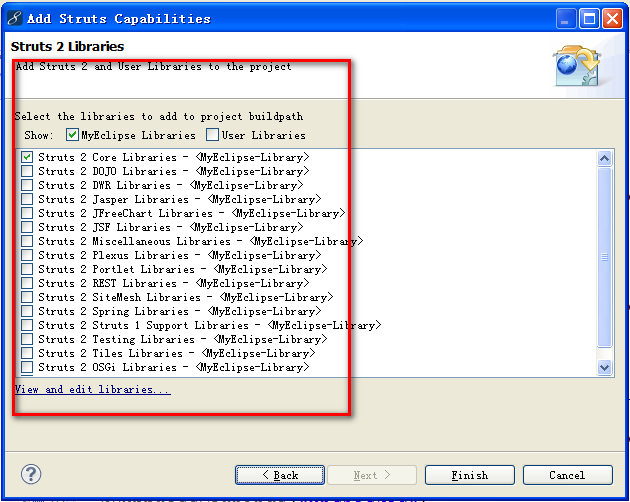Viewport: 630px width, 502px height.
Task: Check Struts 2 SiteMesh Libraries
Action: click(27, 297)
